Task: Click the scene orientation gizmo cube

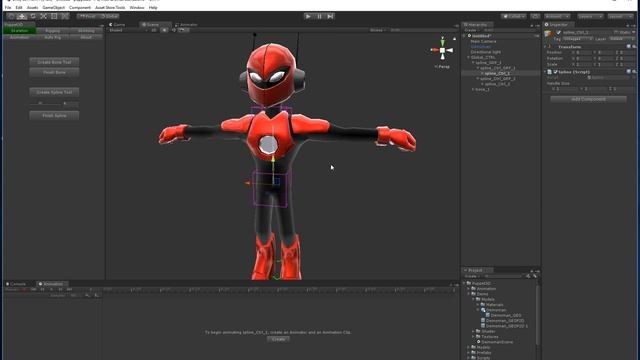Action: [442, 50]
